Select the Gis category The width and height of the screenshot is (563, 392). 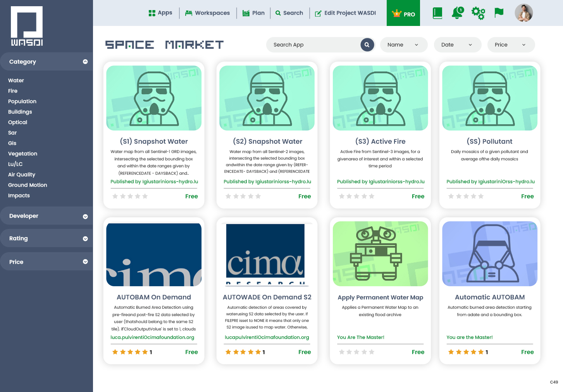click(12, 143)
